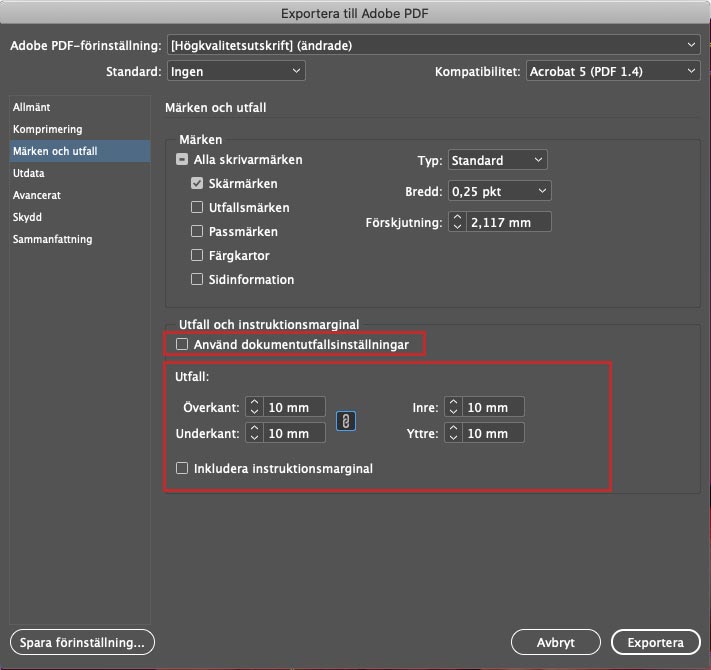Toggle Alla skrivarmärken checkbox
Viewport: 711px width, 670px height.
click(x=182, y=160)
